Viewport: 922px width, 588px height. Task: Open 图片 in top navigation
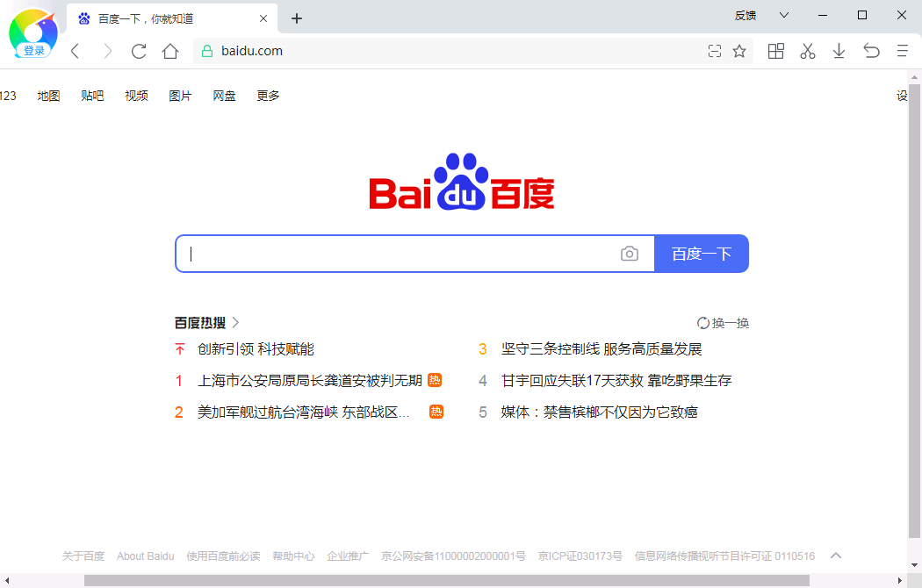pos(181,96)
